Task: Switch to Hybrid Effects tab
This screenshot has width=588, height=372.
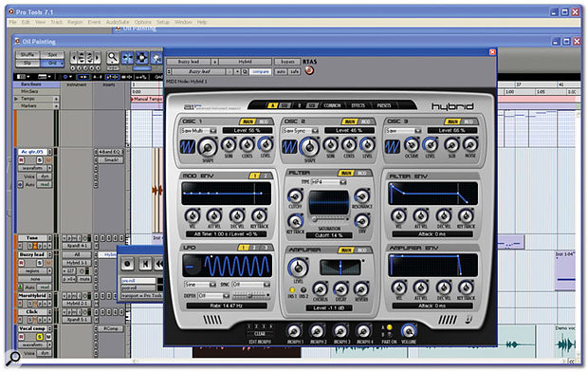Action: click(358, 105)
